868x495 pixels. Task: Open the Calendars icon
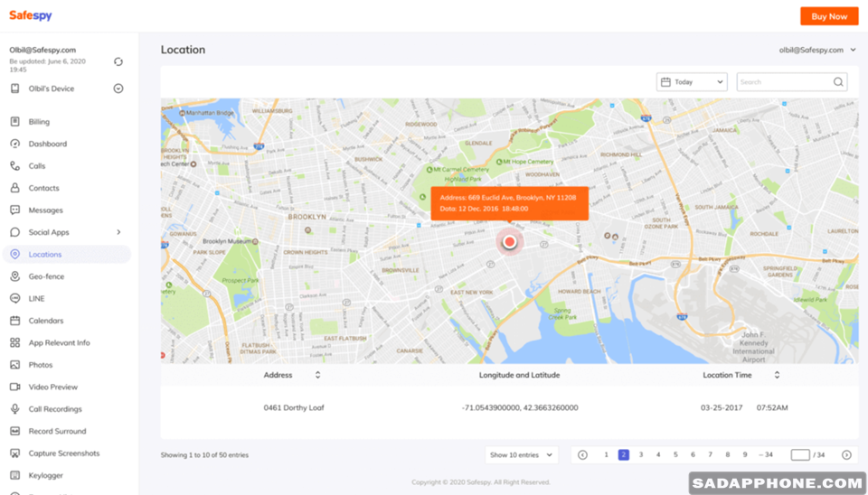pos(15,321)
